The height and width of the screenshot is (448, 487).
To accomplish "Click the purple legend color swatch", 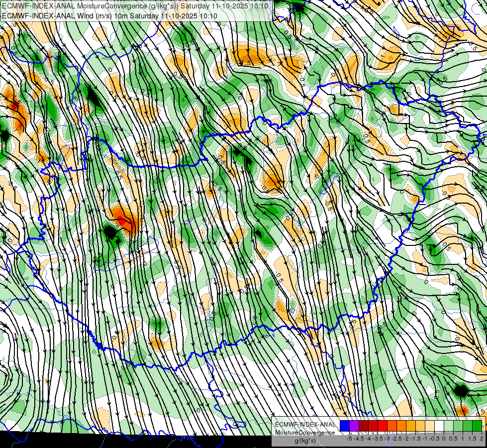I will click(x=354, y=426).
